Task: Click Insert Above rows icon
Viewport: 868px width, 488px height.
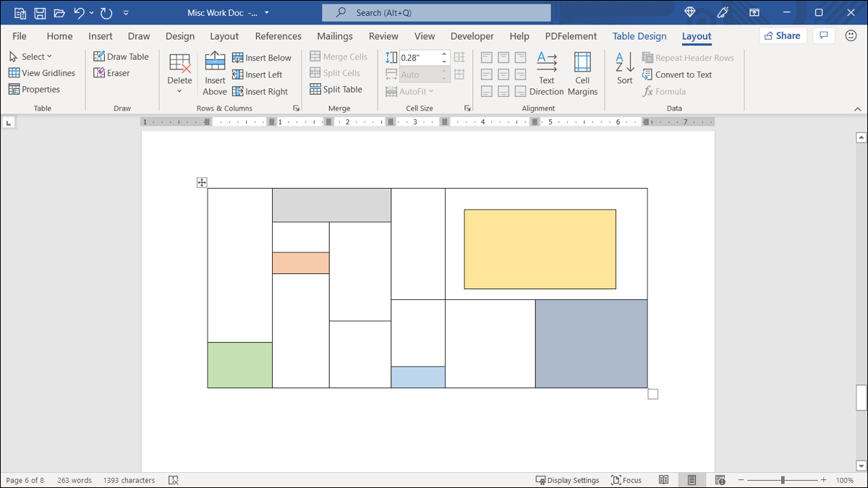Action: point(215,73)
